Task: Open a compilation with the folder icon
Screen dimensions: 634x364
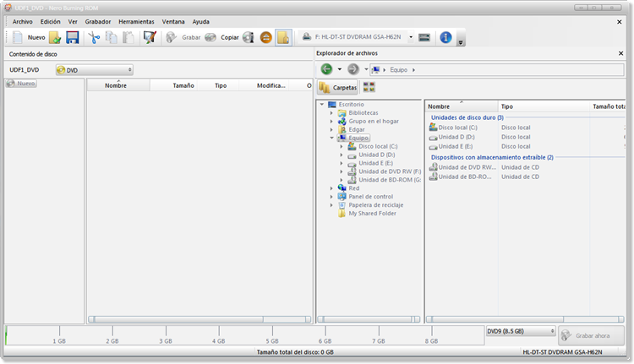Action: [55, 37]
